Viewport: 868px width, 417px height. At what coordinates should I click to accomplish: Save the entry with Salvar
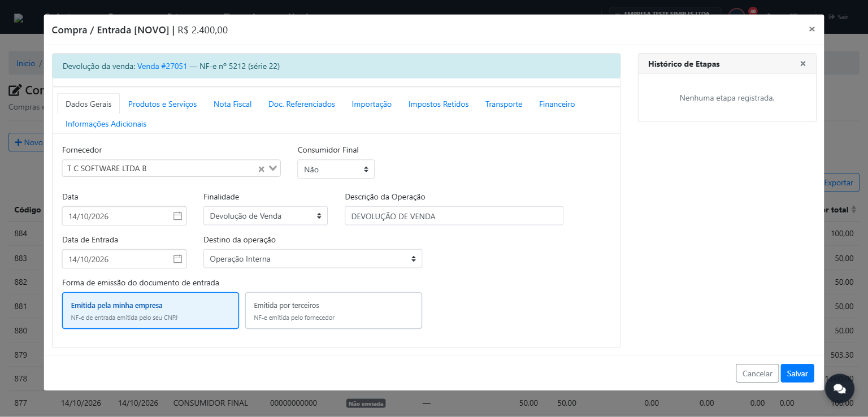[797, 373]
